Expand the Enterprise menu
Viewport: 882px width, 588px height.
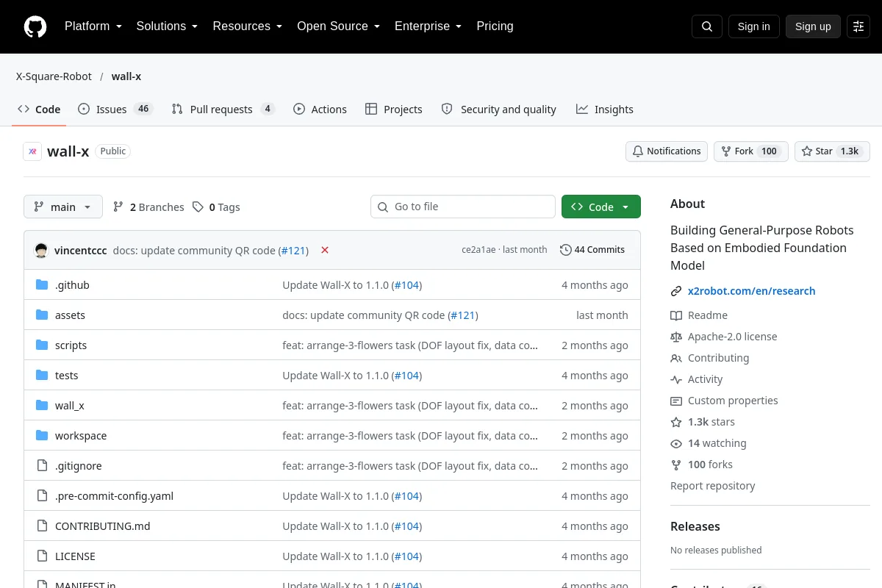[x=428, y=26]
